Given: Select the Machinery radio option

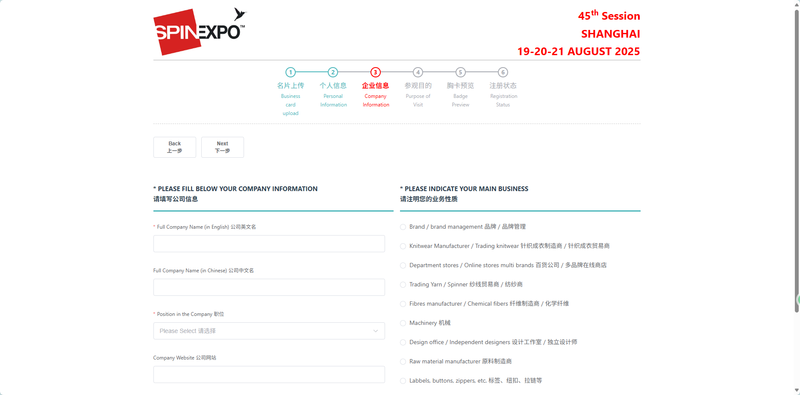Looking at the screenshot, I should click(403, 323).
